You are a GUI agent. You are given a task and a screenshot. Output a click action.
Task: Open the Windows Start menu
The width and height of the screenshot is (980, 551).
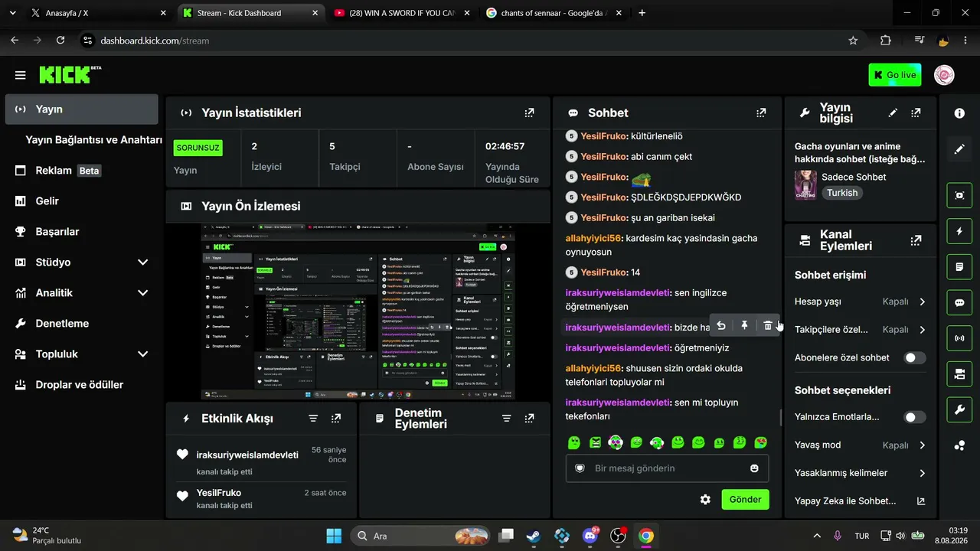pyautogui.click(x=334, y=536)
